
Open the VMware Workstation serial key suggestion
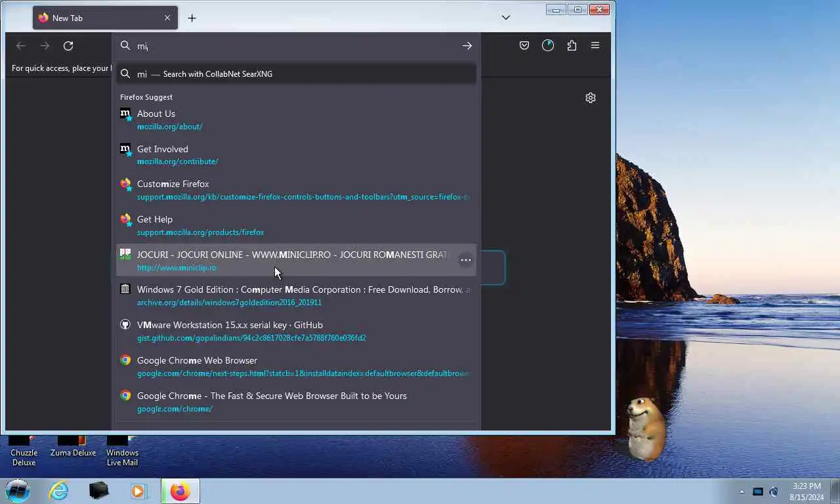click(x=296, y=331)
